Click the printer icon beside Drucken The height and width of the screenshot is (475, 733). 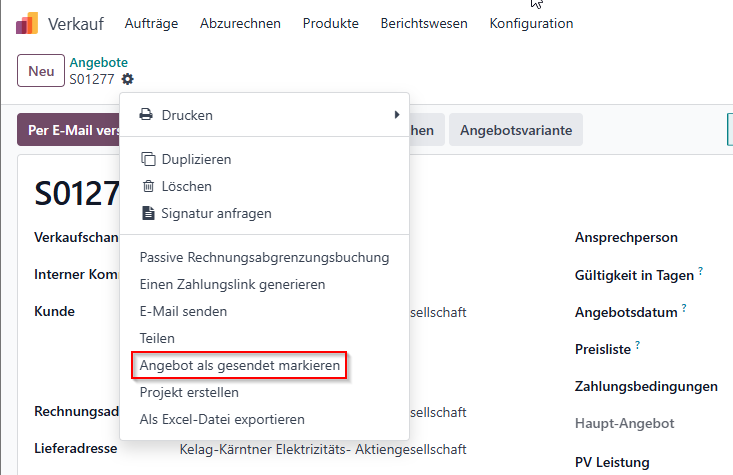[x=146, y=115]
